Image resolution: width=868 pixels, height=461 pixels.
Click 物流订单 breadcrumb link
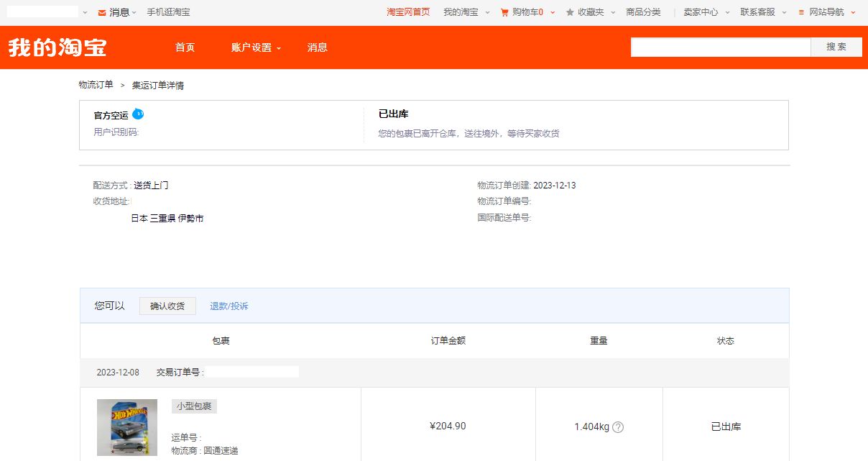(96, 85)
